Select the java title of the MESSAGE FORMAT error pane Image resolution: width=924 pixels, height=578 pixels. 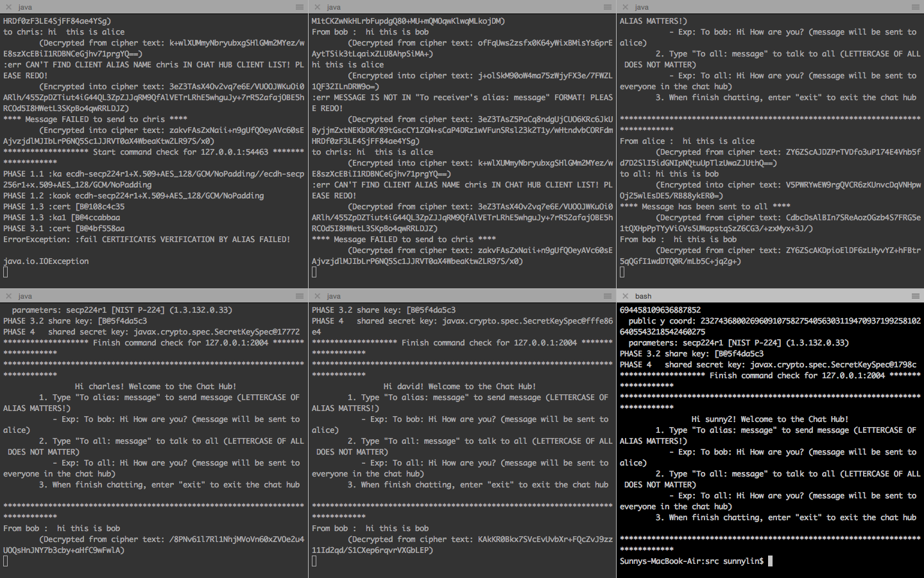point(334,7)
